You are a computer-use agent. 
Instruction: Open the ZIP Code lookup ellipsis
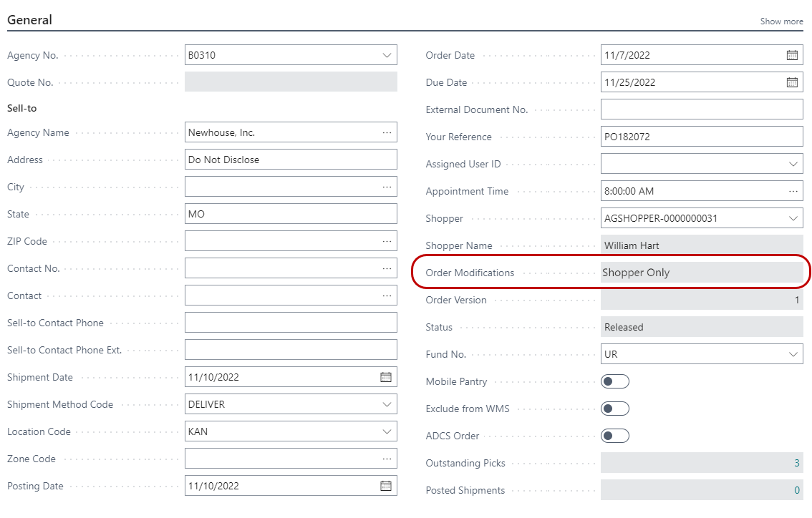tap(387, 241)
